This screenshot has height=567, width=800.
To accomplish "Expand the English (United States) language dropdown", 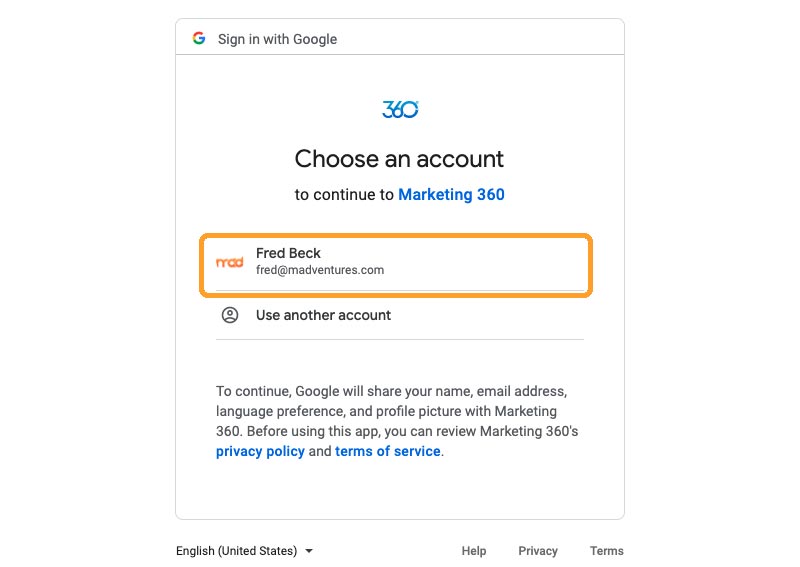I will pos(244,551).
